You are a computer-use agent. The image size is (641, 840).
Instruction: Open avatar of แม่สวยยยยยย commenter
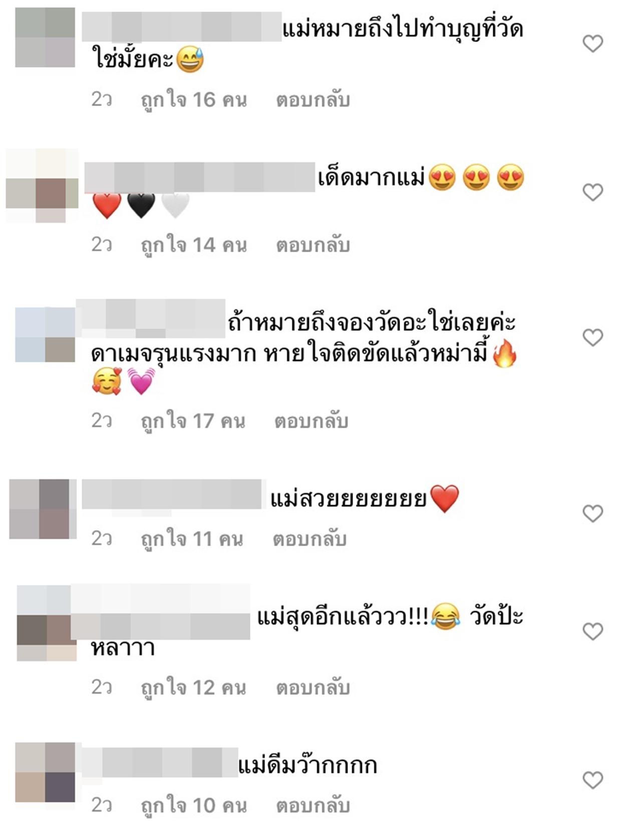pyautogui.click(x=43, y=509)
